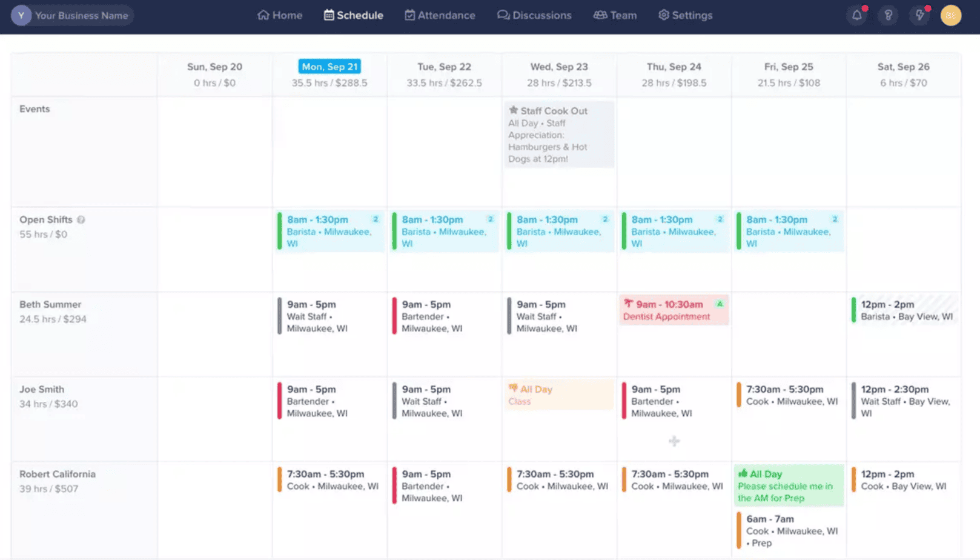Open the lightning bolt announcements icon

pos(919,15)
